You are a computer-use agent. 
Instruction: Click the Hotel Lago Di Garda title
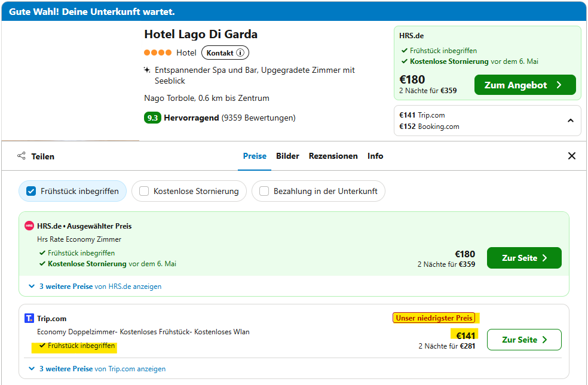pos(201,35)
